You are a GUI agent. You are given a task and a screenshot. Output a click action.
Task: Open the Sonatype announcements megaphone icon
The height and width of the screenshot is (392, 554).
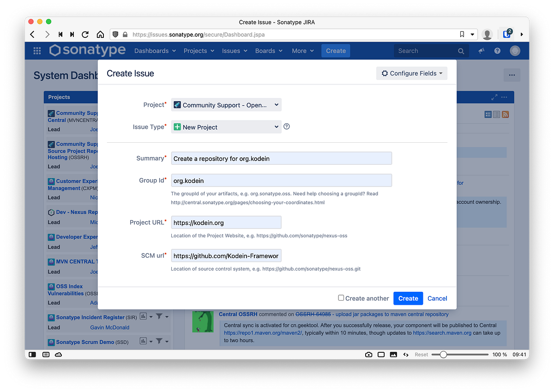pos(481,51)
